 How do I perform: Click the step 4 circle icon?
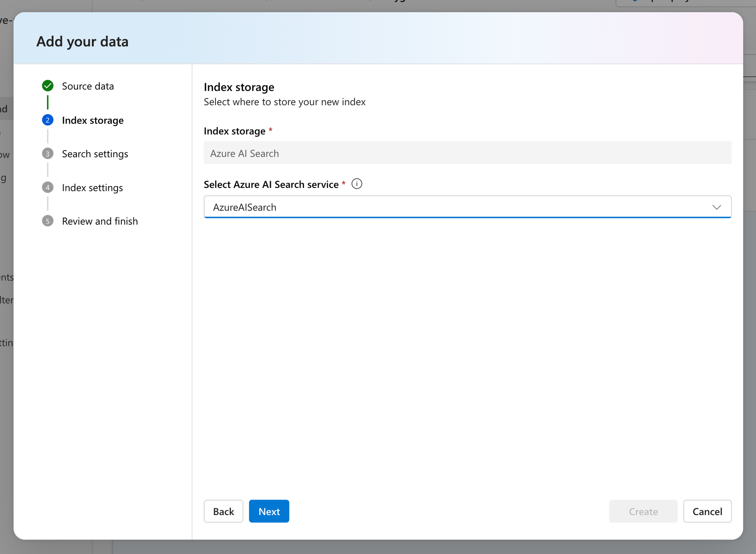tap(48, 187)
